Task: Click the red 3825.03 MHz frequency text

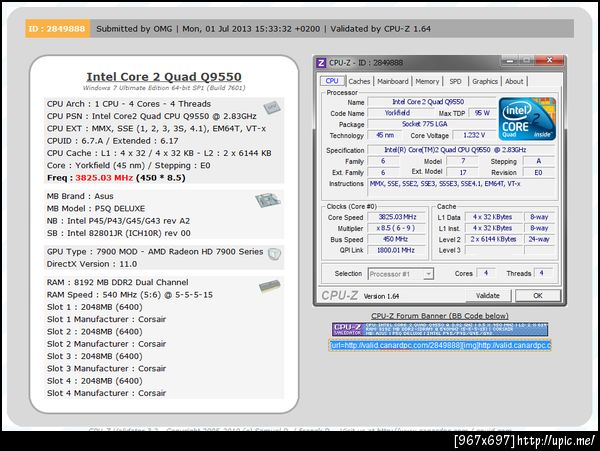Action: tap(104, 178)
